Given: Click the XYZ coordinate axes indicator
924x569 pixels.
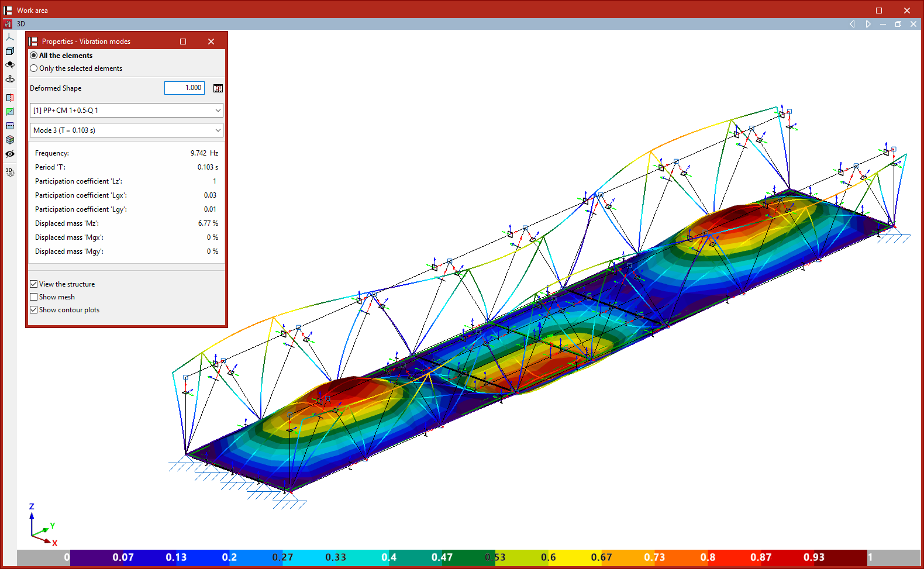Looking at the screenshot, I should pos(43,525).
